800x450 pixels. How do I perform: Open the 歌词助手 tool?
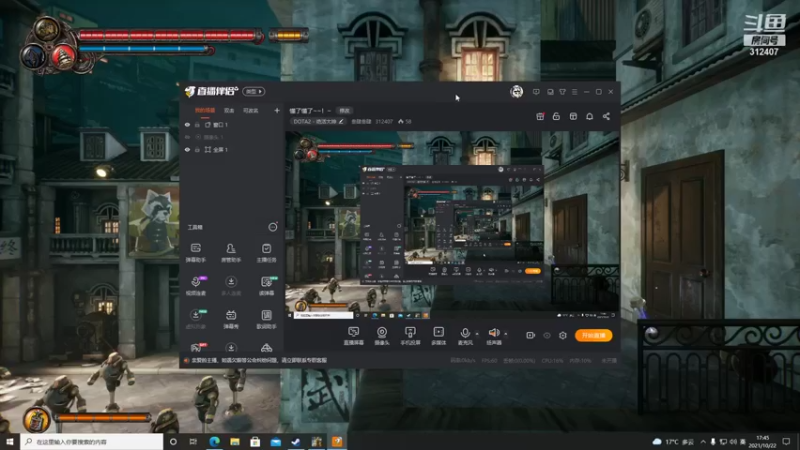266,319
